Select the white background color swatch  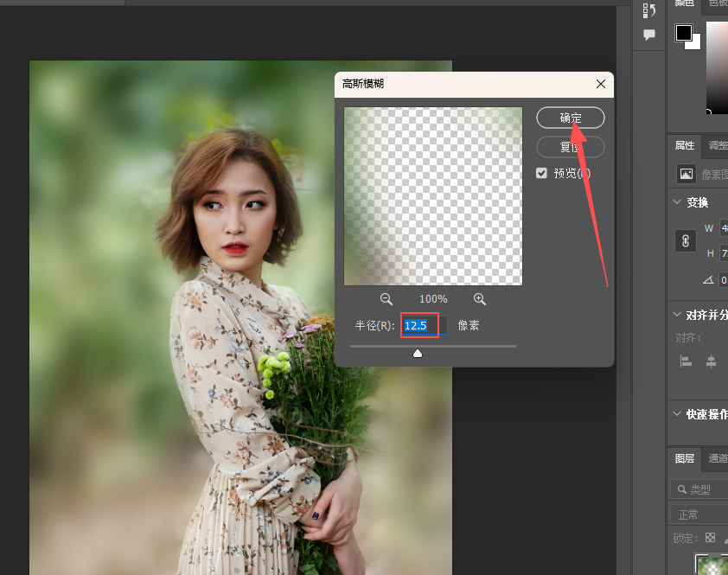[x=695, y=43]
